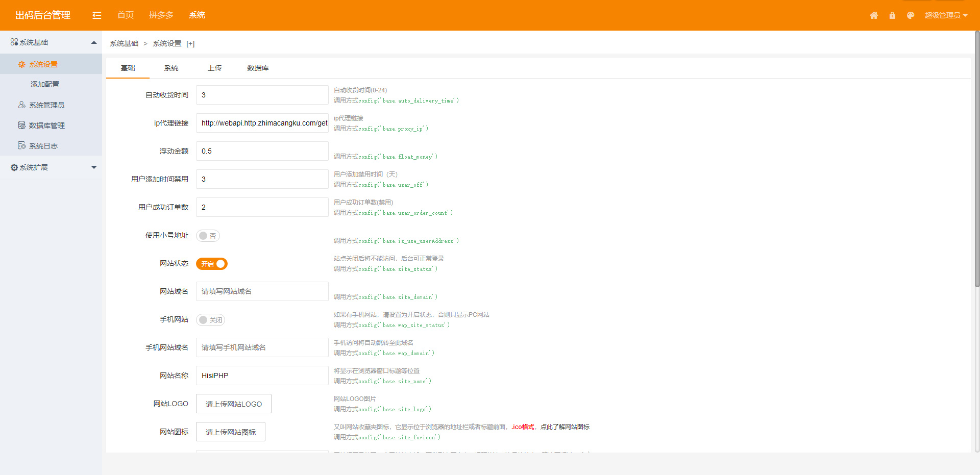Click the sidebar collapse menu icon
Image resolution: width=980 pixels, height=475 pixels.
pyautogui.click(x=96, y=15)
